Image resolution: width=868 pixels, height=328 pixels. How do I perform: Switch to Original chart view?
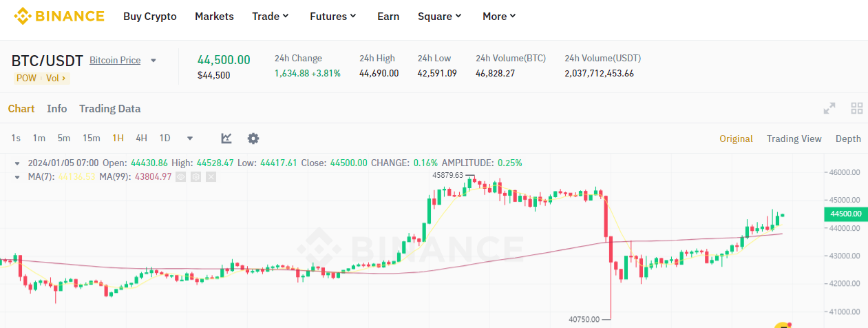point(736,139)
